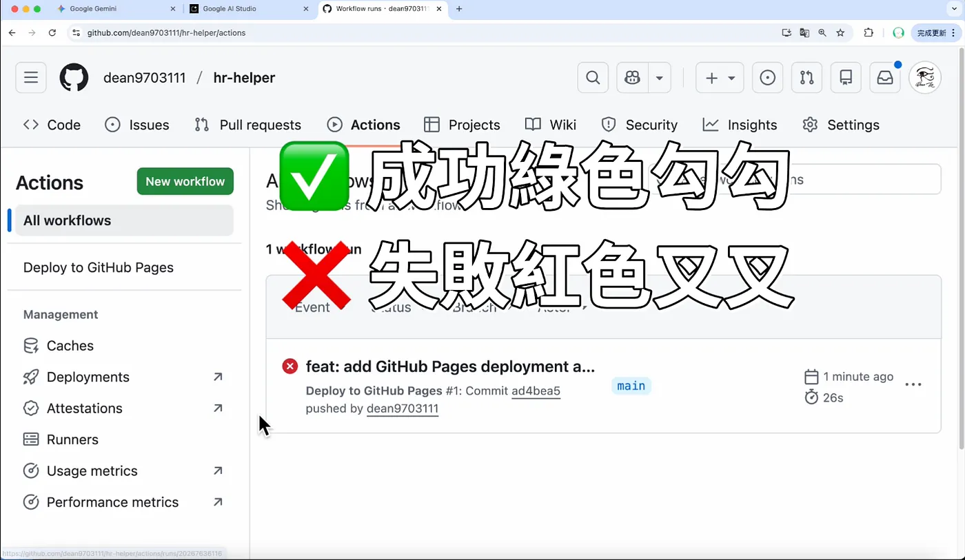Open dean9703111 owner link in header

click(145, 78)
